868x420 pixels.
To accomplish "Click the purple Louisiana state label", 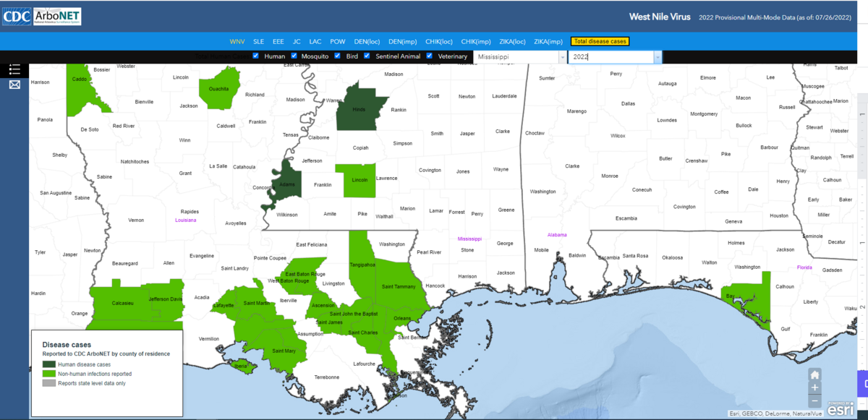I will [x=186, y=220].
